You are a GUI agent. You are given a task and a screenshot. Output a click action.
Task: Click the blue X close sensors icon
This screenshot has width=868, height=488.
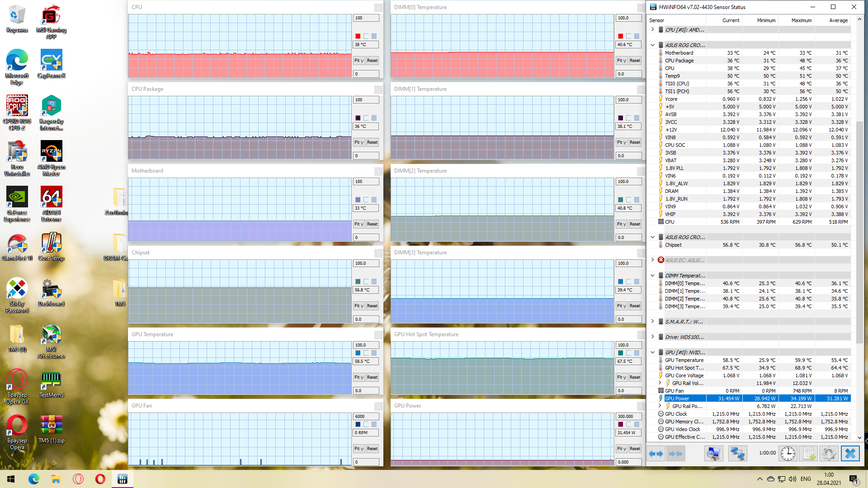[x=850, y=453]
